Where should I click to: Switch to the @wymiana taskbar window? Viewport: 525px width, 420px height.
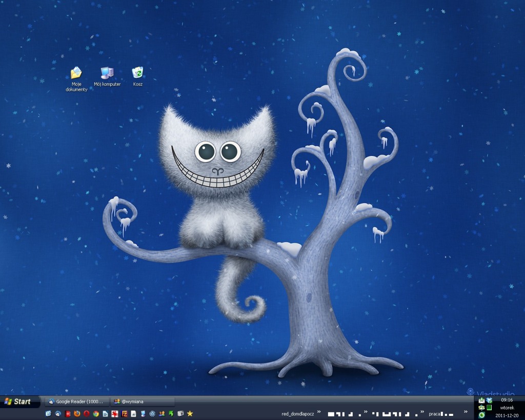pyautogui.click(x=143, y=402)
